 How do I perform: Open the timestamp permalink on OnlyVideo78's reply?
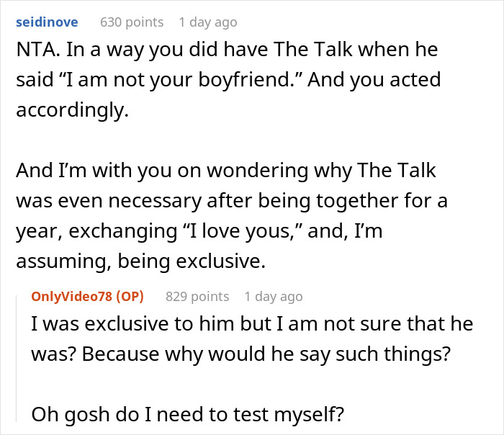point(274,296)
